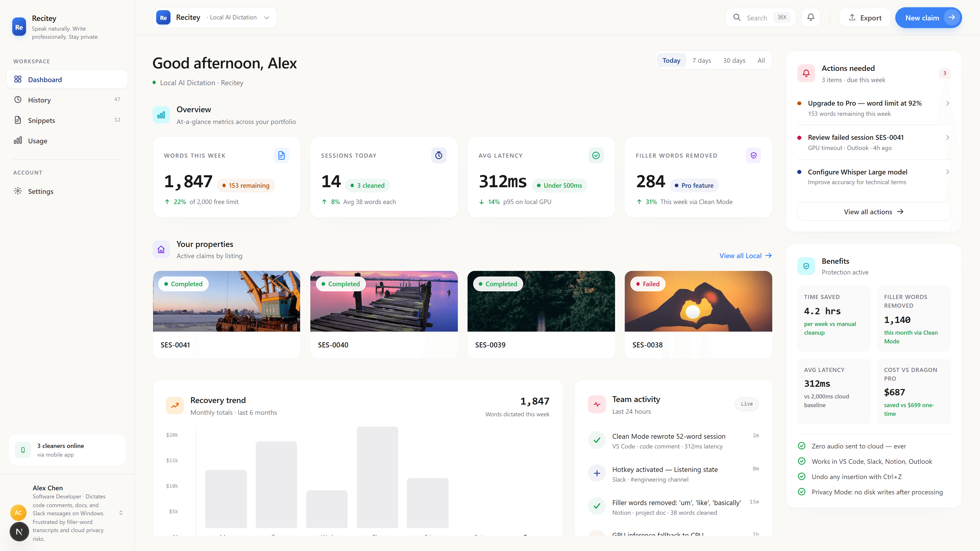Click the Words This Week document icon

(x=281, y=156)
